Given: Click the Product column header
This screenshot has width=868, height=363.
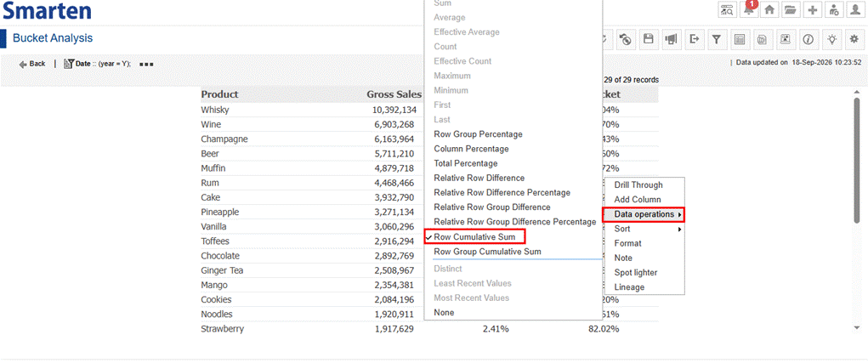Looking at the screenshot, I should point(220,94).
